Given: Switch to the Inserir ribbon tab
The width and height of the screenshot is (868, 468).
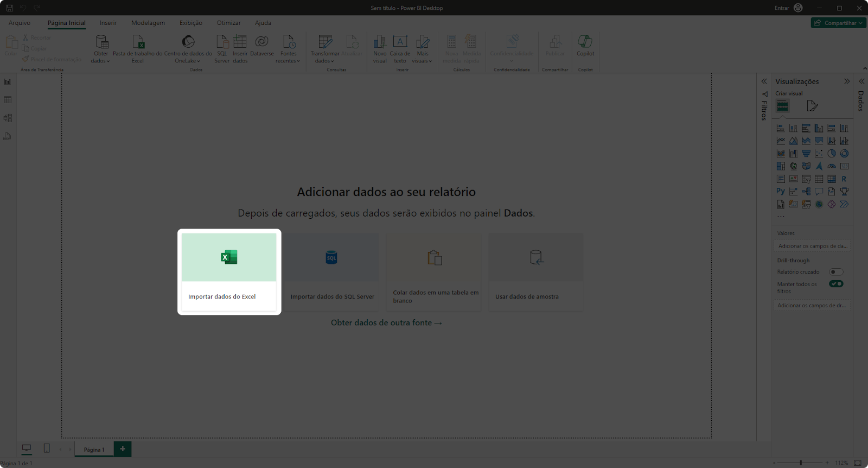Looking at the screenshot, I should tap(108, 23).
